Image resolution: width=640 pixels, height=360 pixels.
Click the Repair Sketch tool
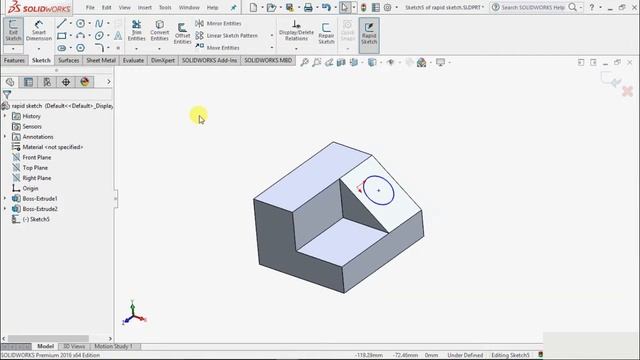tap(326, 33)
